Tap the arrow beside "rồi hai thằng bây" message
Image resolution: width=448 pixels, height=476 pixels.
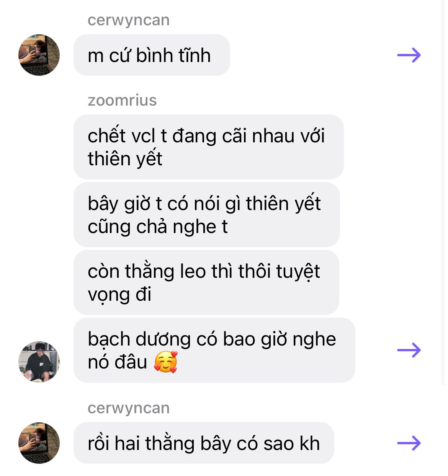[409, 443]
